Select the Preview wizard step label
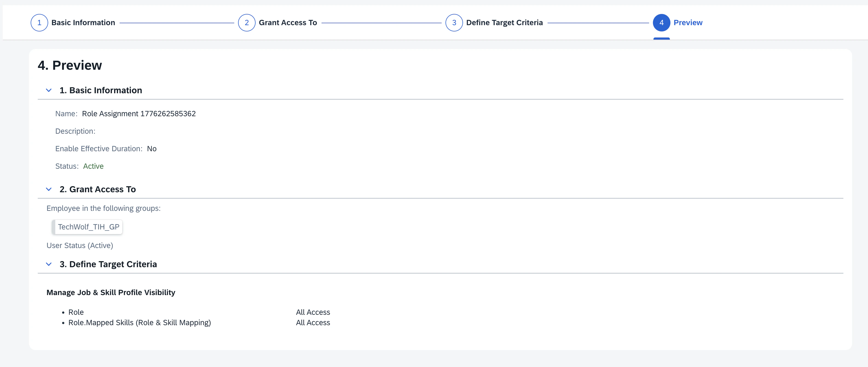The height and width of the screenshot is (367, 868). [x=688, y=22]
